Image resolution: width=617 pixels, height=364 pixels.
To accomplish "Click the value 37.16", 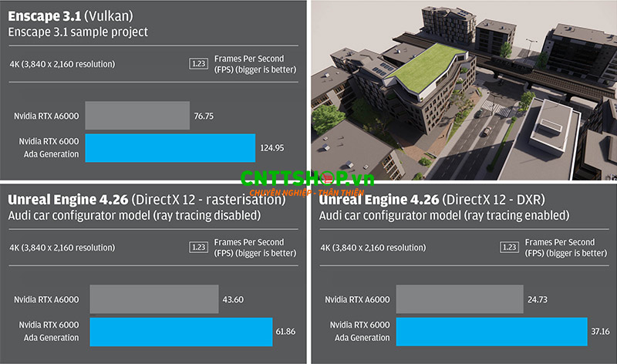I will tap(601, 332).
